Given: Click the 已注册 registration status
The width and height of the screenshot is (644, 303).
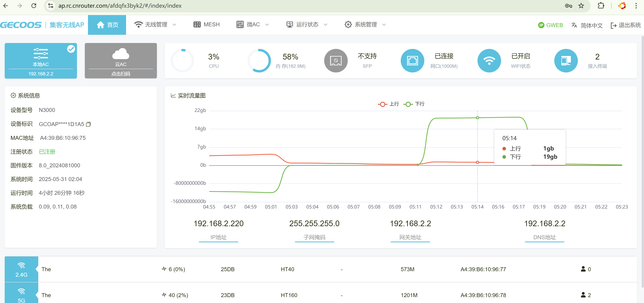Looking at the screenshot, I should (x=47, y=152).
